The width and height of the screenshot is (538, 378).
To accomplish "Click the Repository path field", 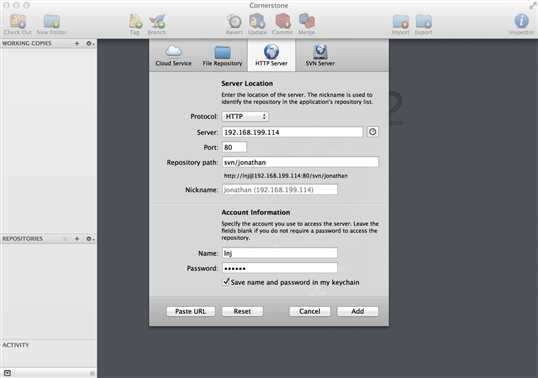I will coord(300,162).
